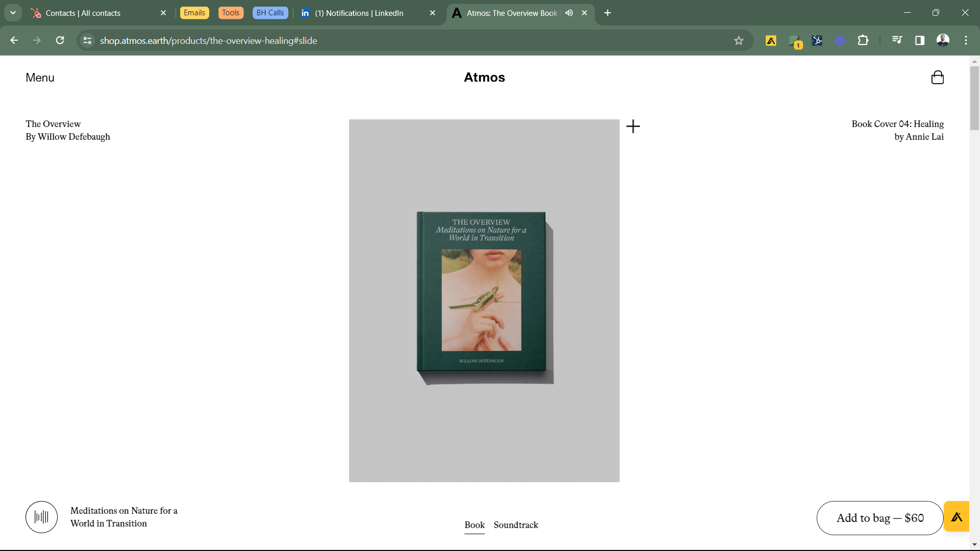Click "By Willow Defebaugh" author text
The width and height of the screenshot is (980, 551).
pyautogui.click(x=68, y=137)
